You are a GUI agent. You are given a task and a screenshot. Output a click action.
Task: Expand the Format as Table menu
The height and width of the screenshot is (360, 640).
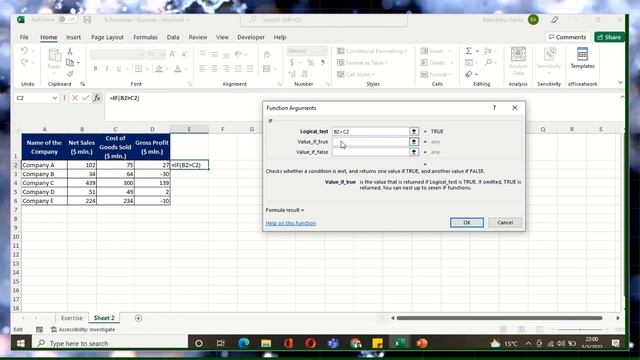(362, 62)
